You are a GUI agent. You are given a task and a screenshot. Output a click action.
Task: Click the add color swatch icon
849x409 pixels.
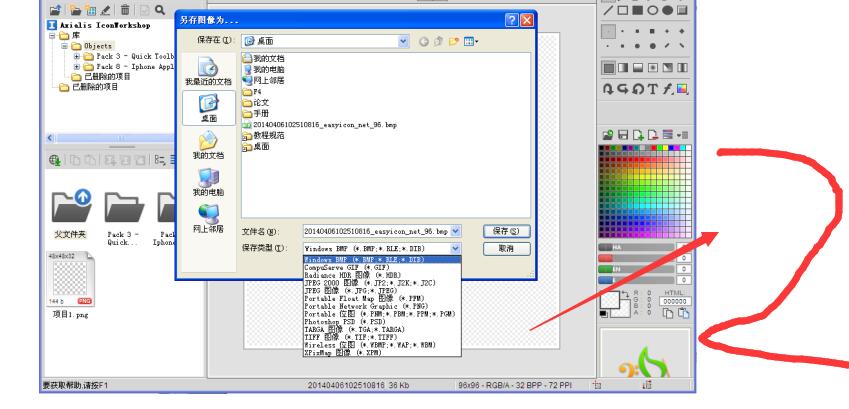638,134
